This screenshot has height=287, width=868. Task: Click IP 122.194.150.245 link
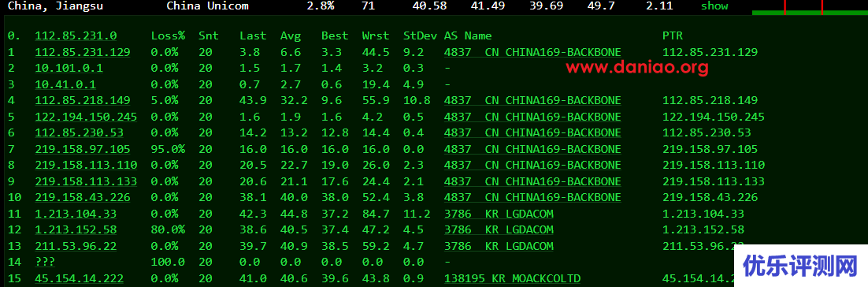pos(86,117)
